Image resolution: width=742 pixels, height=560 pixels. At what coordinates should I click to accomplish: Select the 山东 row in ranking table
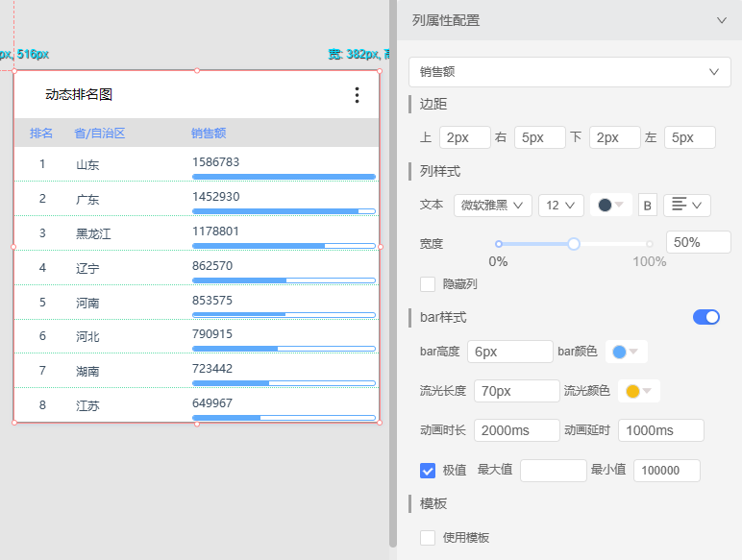coord(87,164)
